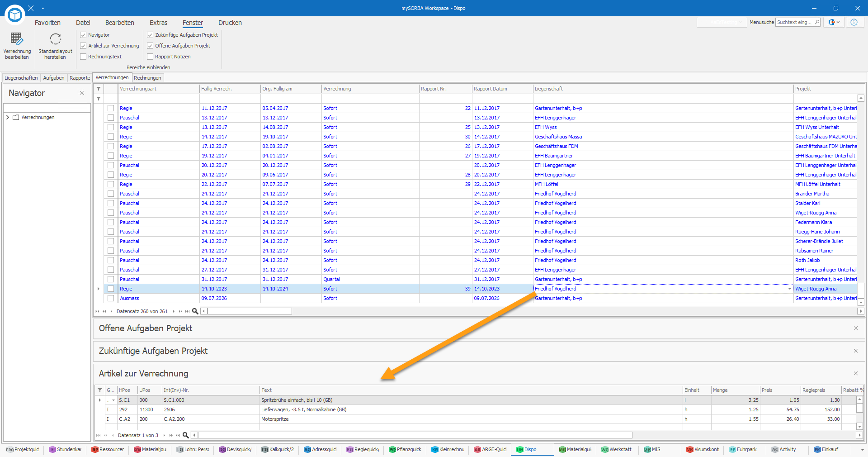Screen dimensions: 868x457
Task: Open the Visumskontrolle module in the bottom bar
Action: (x=703, y=449)
